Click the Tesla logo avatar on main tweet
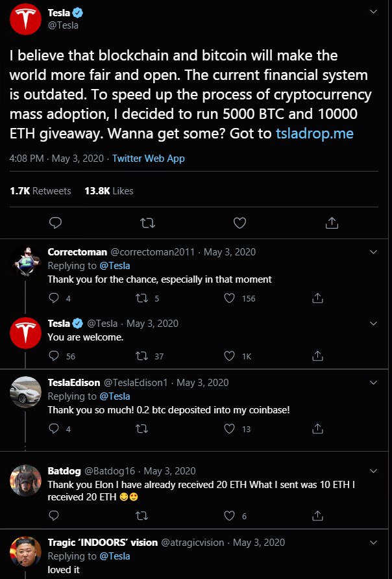 (27, 19)
